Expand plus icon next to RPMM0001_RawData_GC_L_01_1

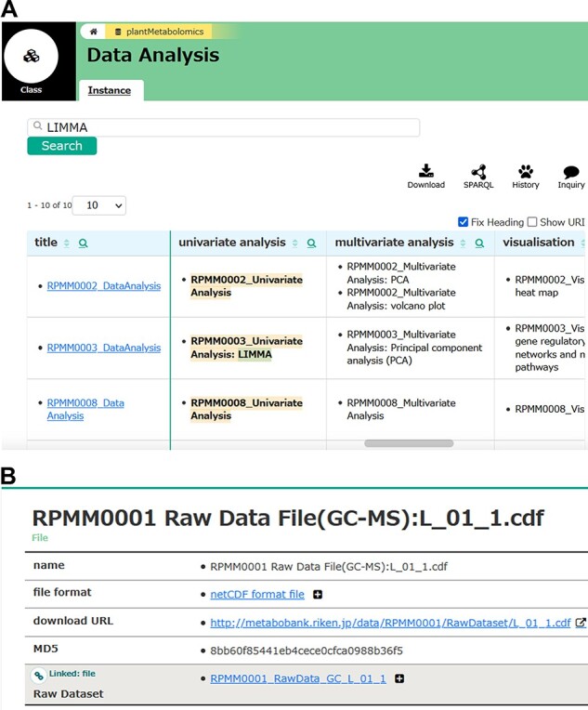[x=399, y=679]
